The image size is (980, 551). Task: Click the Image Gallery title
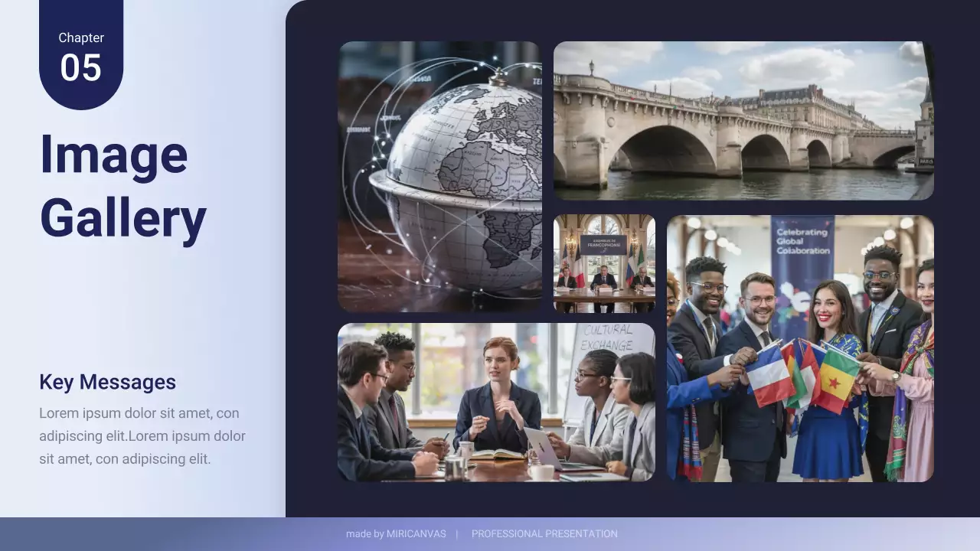pyautogui.click(x=122, y=186)
